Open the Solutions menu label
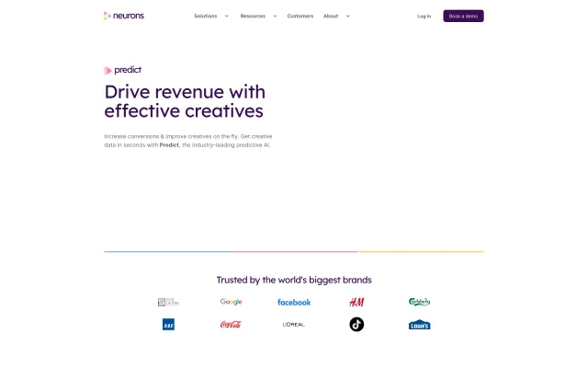Viewport: 588px width, 368px height. pyautogui.click(x=206, y=17)
